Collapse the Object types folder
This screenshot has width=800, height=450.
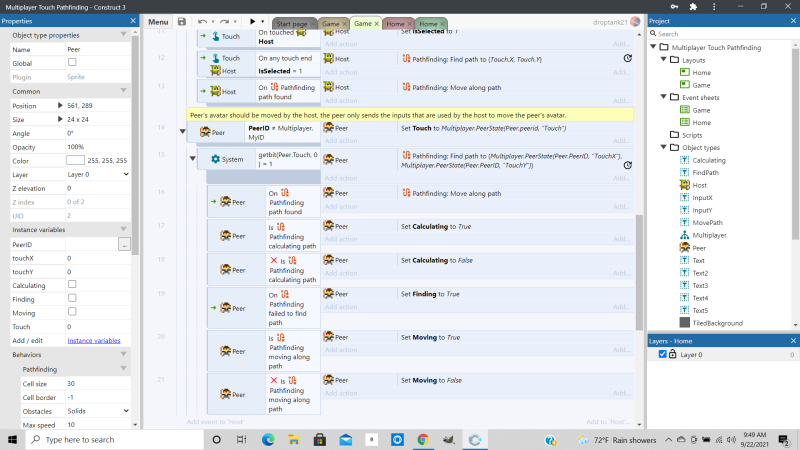pos(664,147)
